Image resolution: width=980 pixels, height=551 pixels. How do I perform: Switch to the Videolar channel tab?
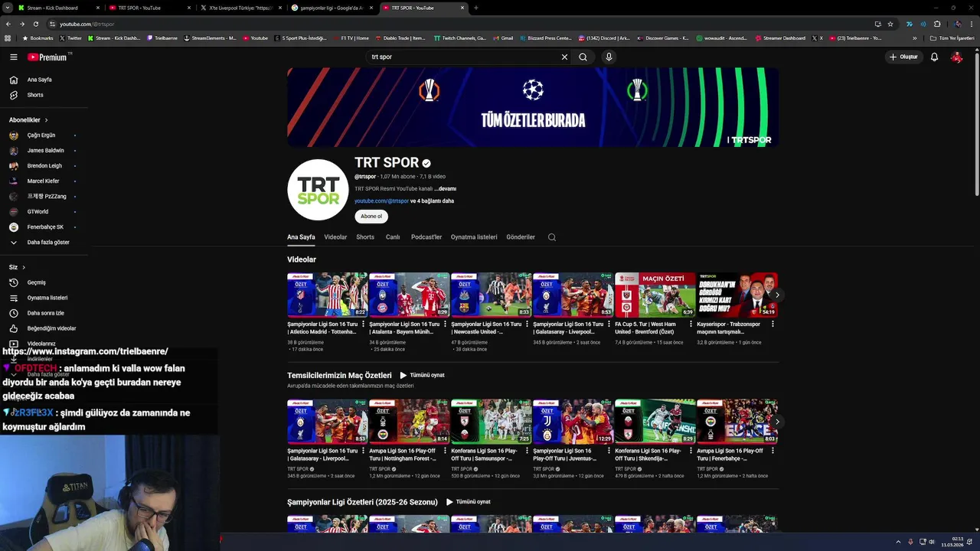[x=335, y=237]
